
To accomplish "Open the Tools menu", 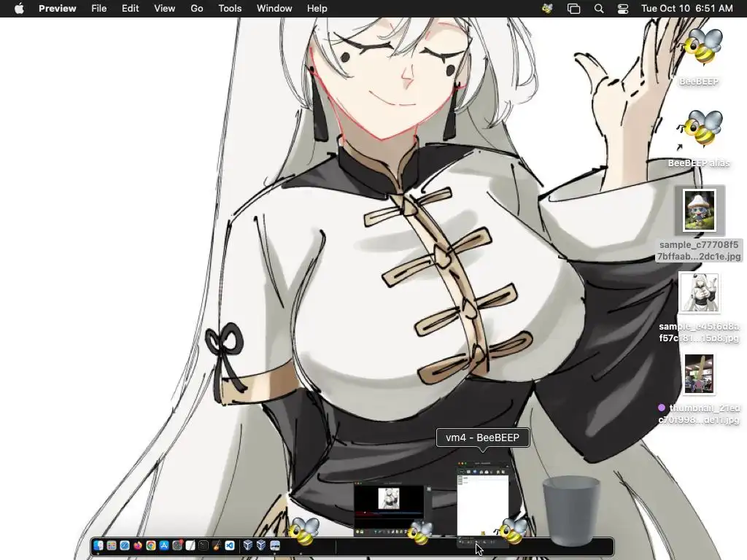I will pyautogui.click(x=230, y=8).
